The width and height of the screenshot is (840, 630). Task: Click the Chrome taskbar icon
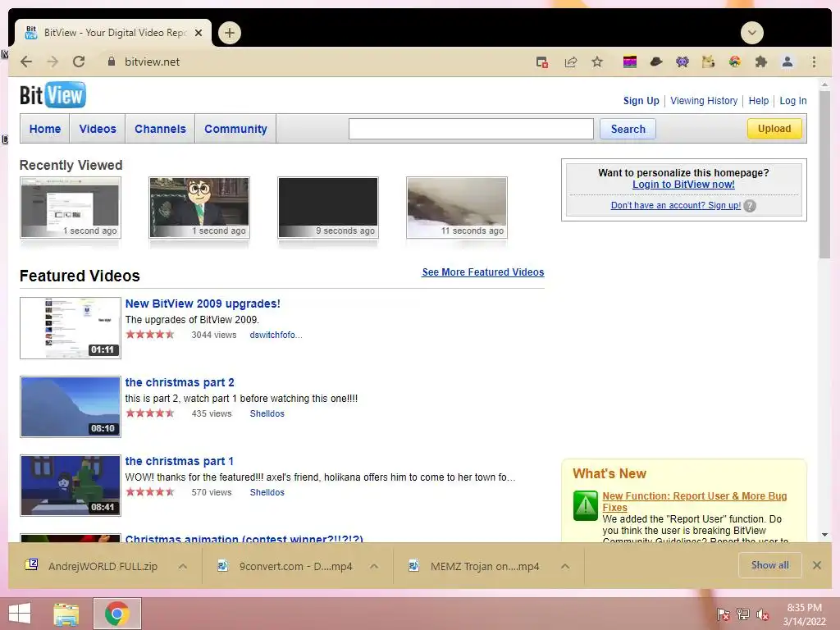[x=117, y=614]
